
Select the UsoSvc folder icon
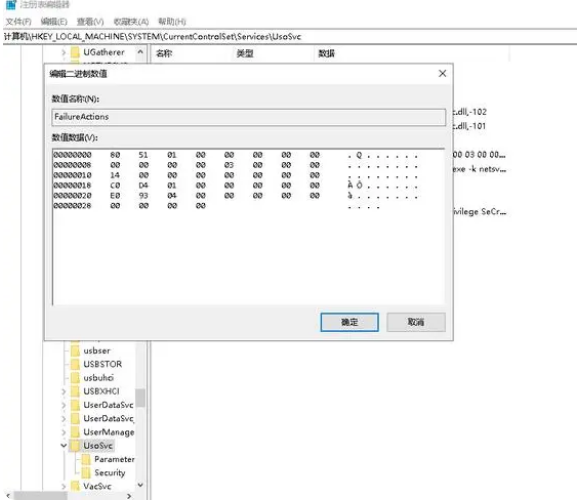click(75, 446)
